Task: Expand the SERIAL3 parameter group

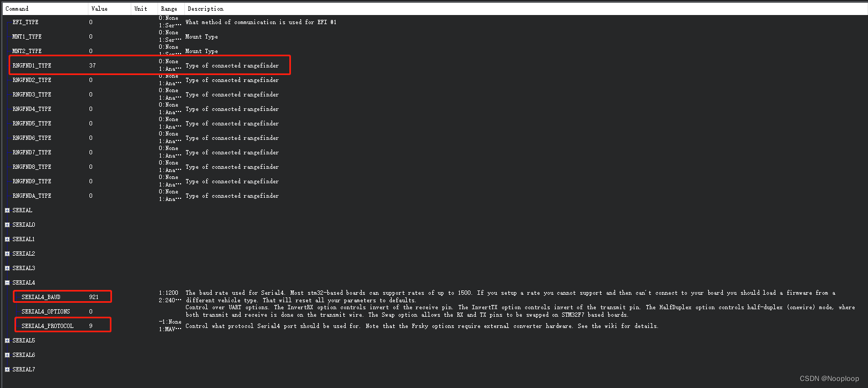Action: (7, 268)
